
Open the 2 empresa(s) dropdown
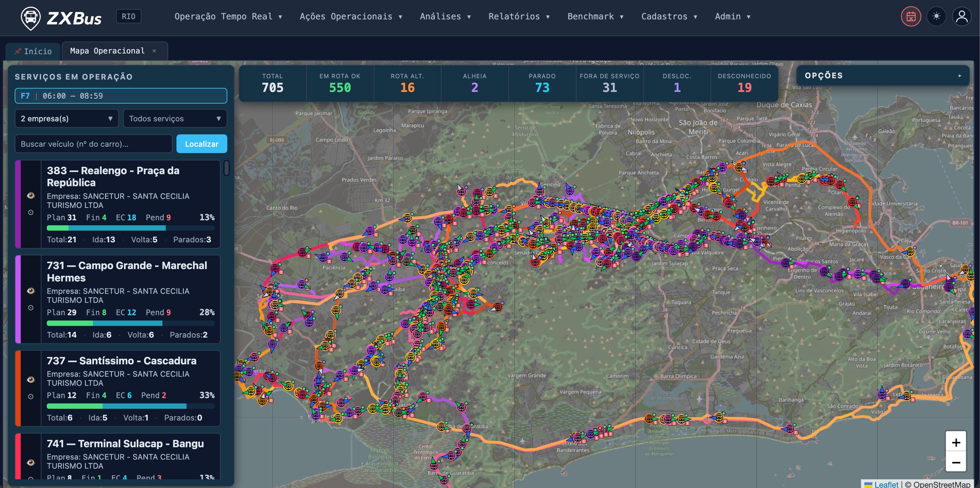click(67, 118)
